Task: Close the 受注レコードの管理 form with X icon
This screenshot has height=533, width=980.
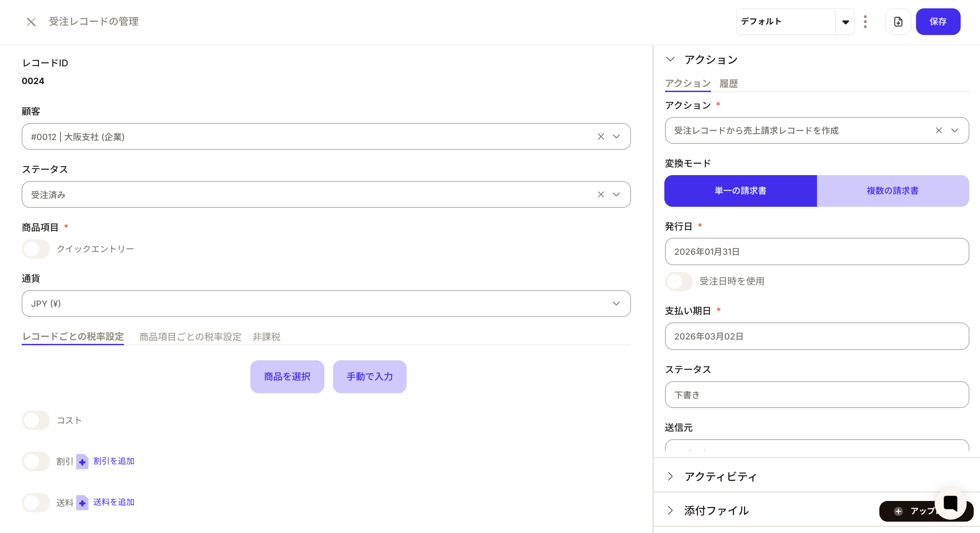Action: (31, 22)
